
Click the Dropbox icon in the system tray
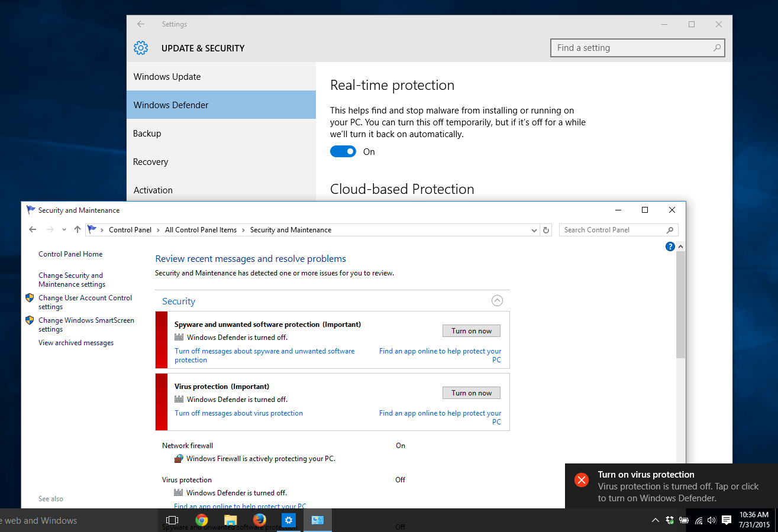pyautogui.click(x=669, y=520)
